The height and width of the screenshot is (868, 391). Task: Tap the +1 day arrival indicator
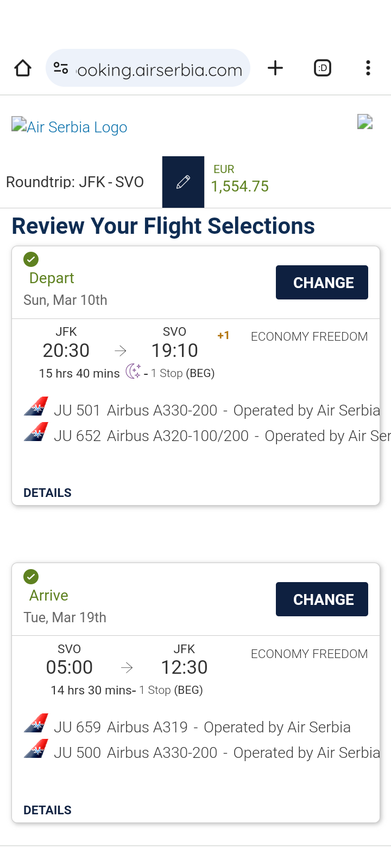pos(223,336)
